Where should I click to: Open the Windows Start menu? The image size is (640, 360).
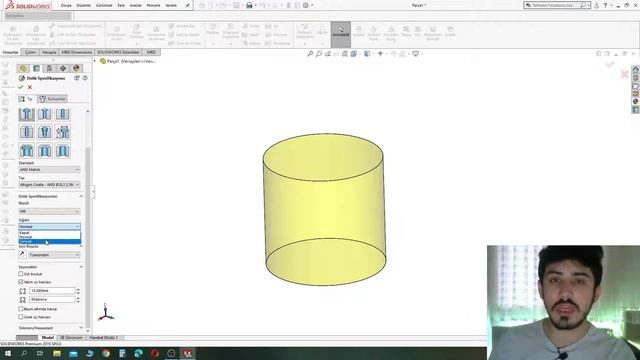click(x=8, y=353)
